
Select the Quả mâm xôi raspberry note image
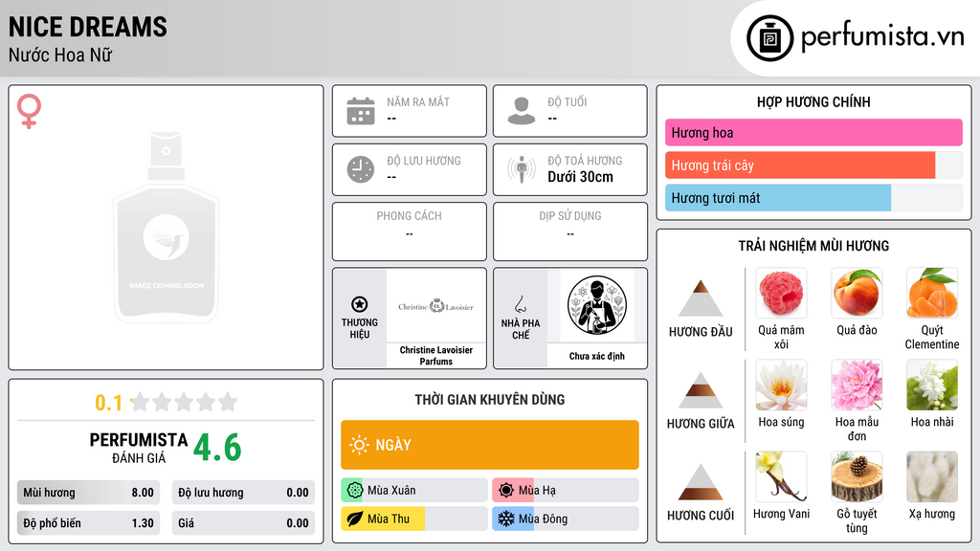coord(781,293)
